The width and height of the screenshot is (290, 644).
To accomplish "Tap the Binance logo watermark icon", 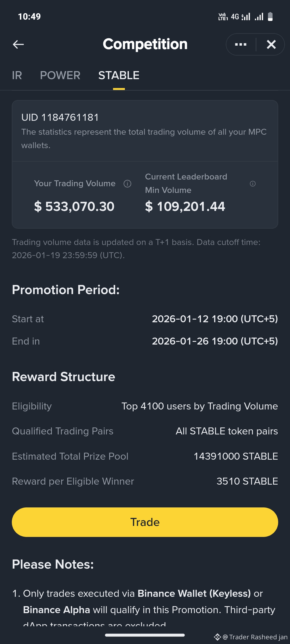I will tap(217, 637).
